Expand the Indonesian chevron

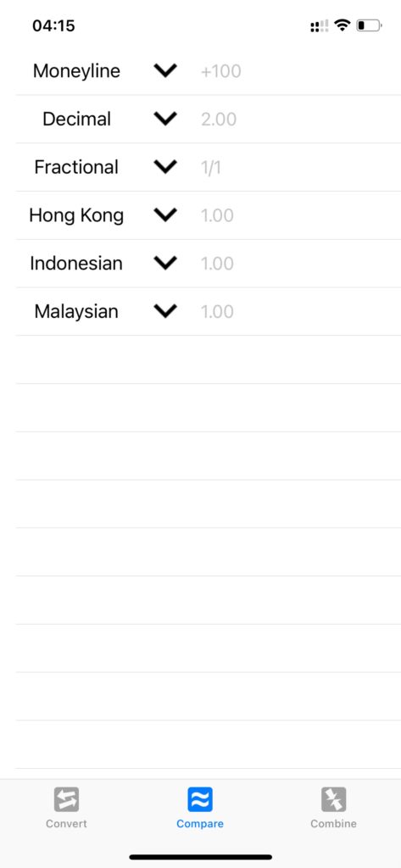click(x=165, y=264)
